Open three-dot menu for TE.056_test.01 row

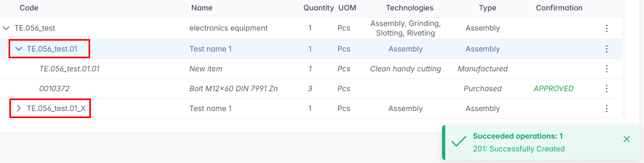tap(607, 49)
